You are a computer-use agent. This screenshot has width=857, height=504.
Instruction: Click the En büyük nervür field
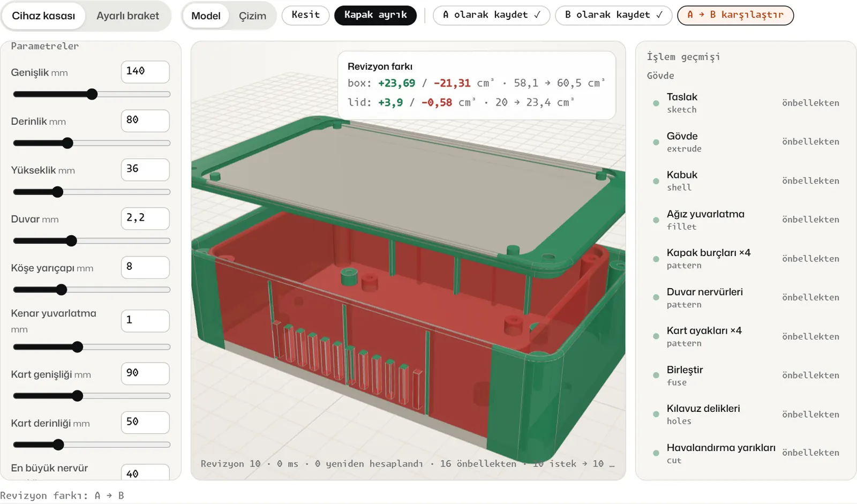(x=145, y=472)
